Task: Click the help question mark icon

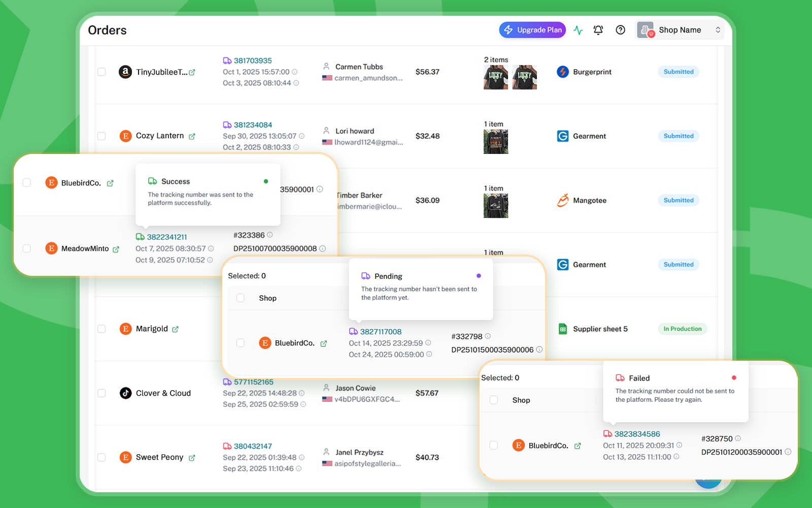Action: pyautogui.click(x=620, y=30)
